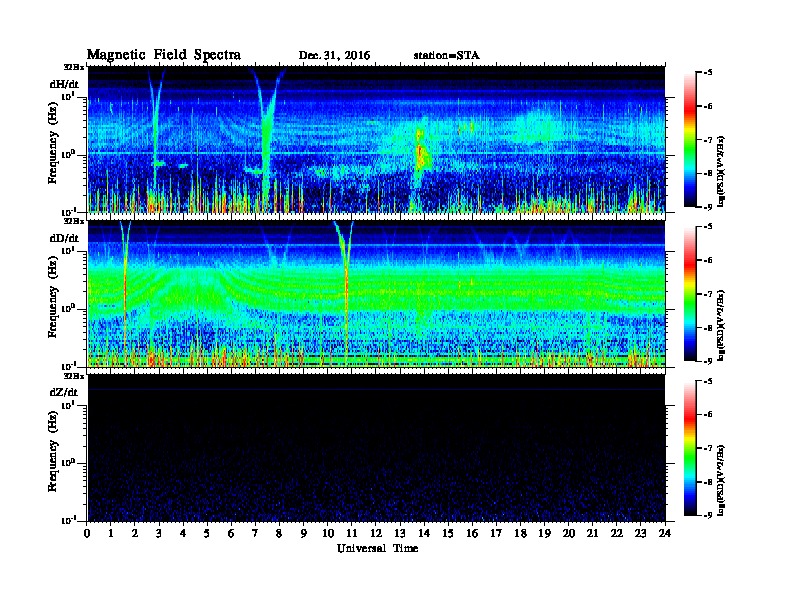Click hour tick label 21 on time axis

[x=592, y=533]
